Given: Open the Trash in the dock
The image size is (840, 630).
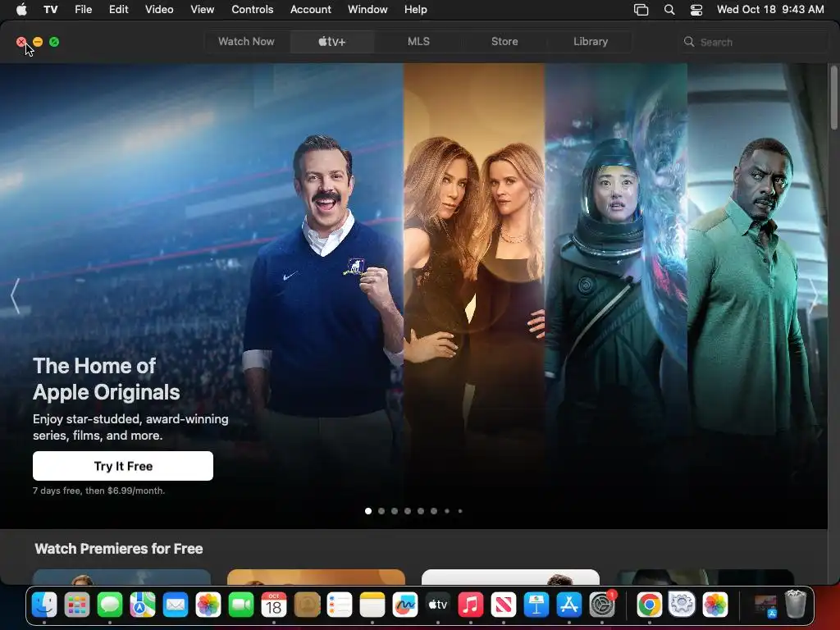Looking at the screenshot, I should pos(796,605).
